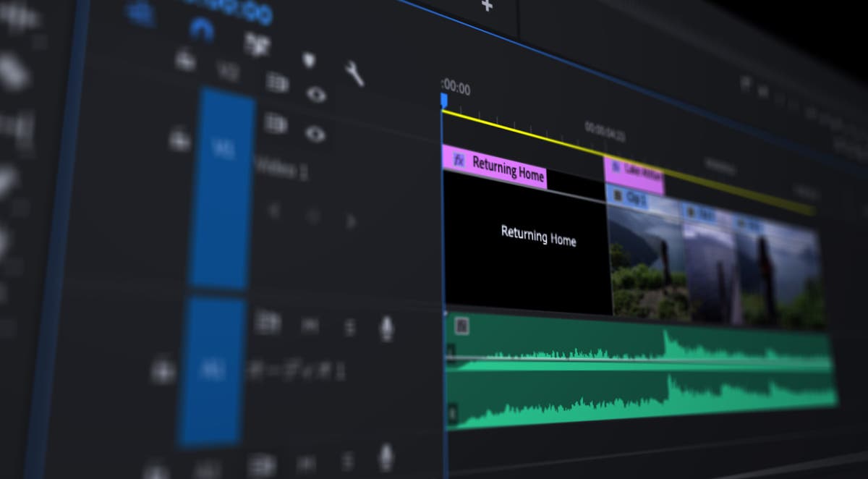Click fx badge on green audio clip
868x479 pixels.
coord(461,326)
